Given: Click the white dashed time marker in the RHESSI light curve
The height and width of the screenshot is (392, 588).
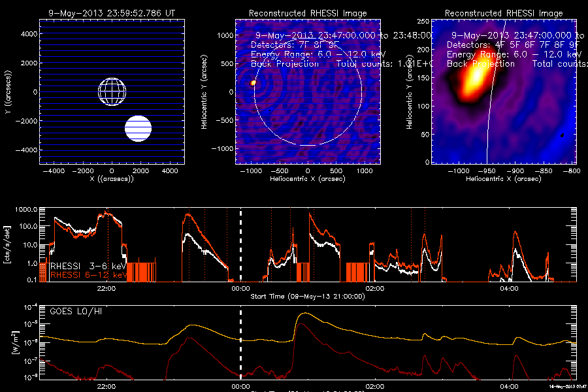Looking at the screenshot, I should pos(240,244).
